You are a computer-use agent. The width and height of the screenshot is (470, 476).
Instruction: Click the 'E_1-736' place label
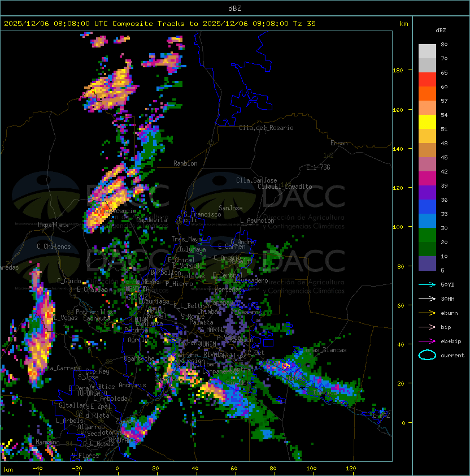[x=318, y=167]
